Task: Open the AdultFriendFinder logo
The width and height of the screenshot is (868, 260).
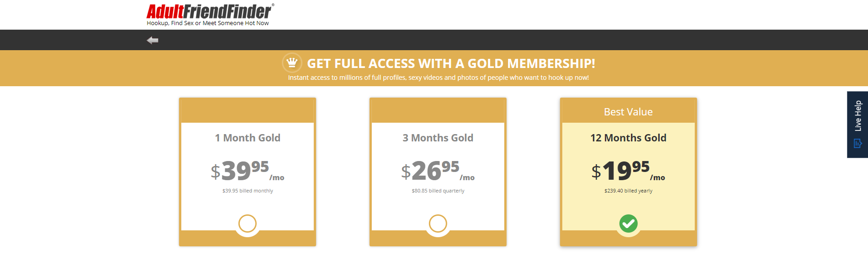Action: (x=210, y=11)
